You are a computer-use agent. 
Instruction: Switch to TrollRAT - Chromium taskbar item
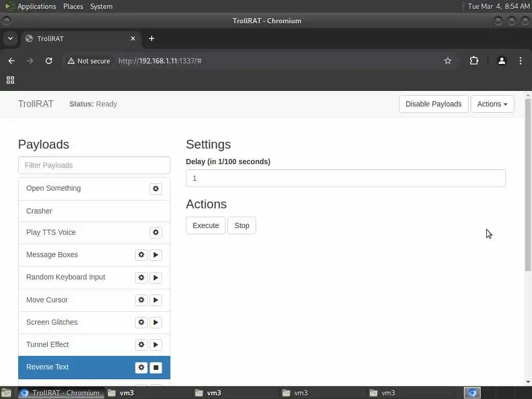pos(60,393)
